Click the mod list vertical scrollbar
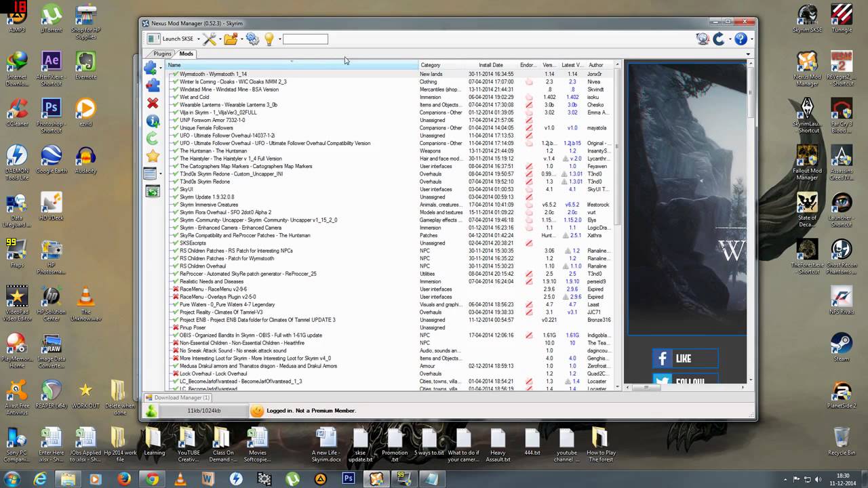The height and width of the screenshot is (488, 868). pyautogui.click(x=617, y=226)
